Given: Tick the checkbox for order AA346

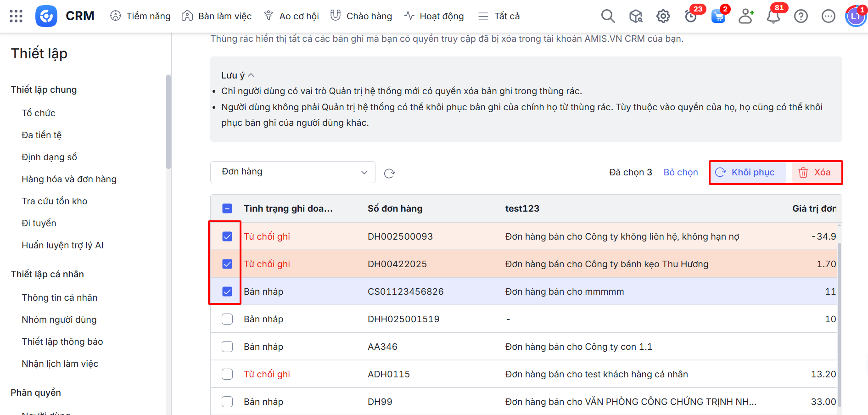Looking at the screenshot, I should click(227, 347).
